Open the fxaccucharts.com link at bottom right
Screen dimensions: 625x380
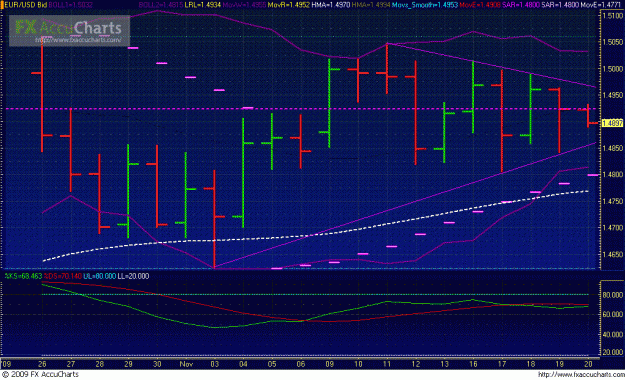pyautogui.click(x=581, y=374)
